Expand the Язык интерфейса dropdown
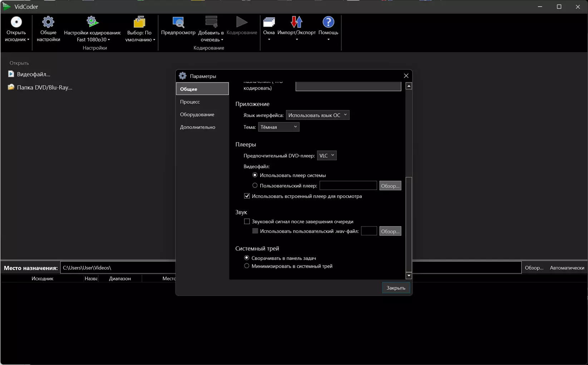The image size is (588, 365). 317,115
